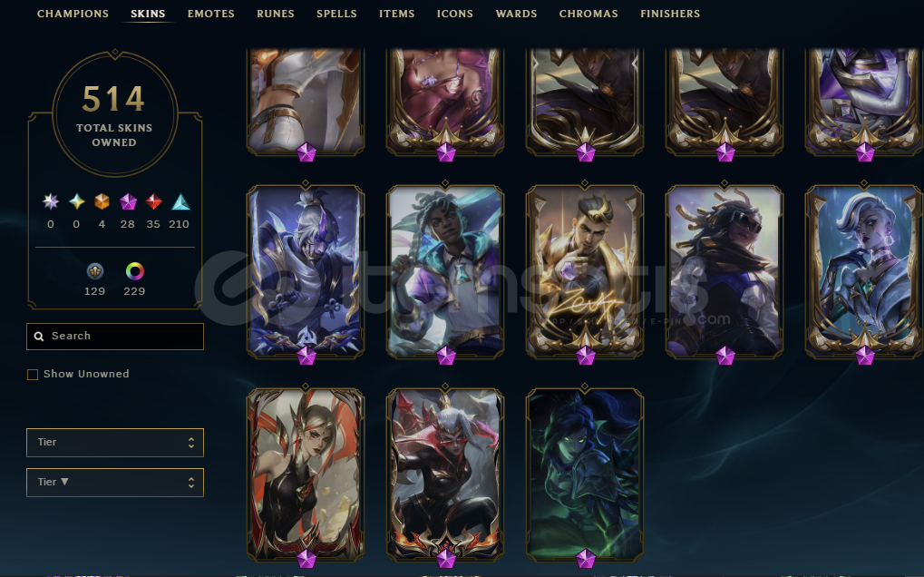Select the red-black winged woman skin card
The width and height of the screenshot is (924, 577).
click(306, 474)
